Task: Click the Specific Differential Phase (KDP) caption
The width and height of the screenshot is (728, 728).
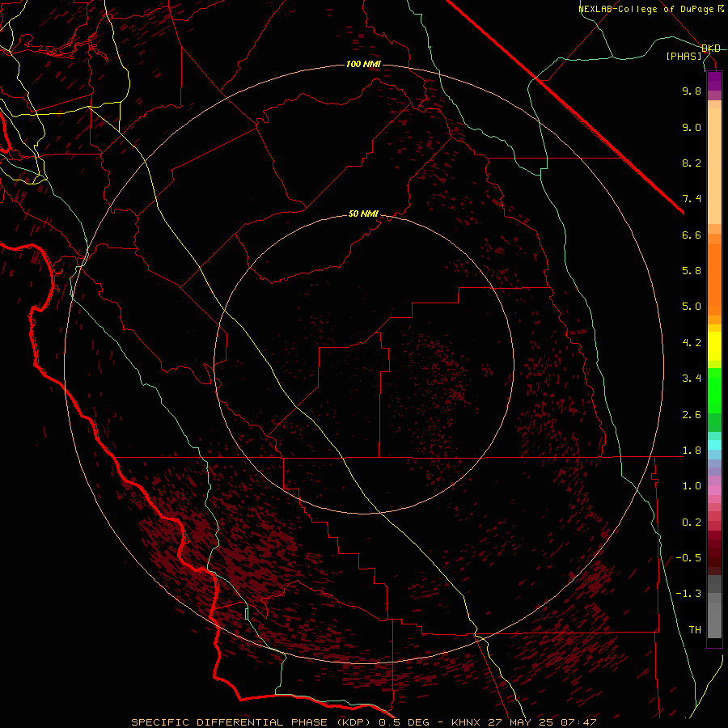Action: 253,722
